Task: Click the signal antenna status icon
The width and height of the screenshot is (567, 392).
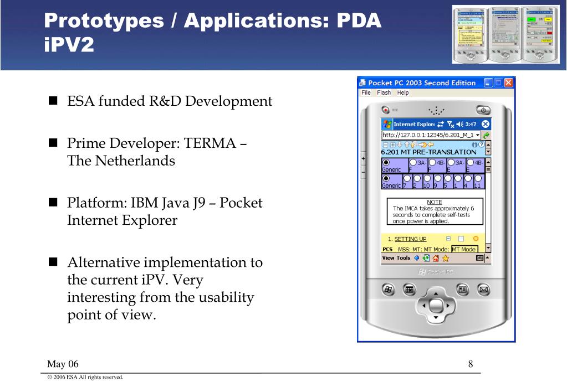Action: [x=450, y=124]
